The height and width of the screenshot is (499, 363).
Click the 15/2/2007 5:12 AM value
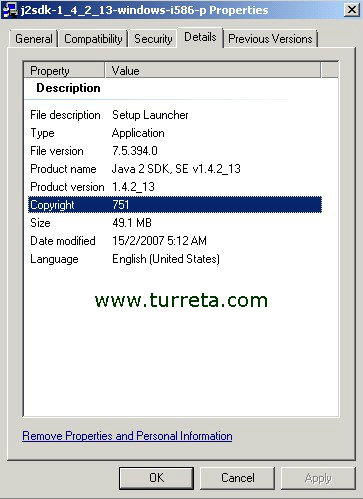[x=159, y=241]
